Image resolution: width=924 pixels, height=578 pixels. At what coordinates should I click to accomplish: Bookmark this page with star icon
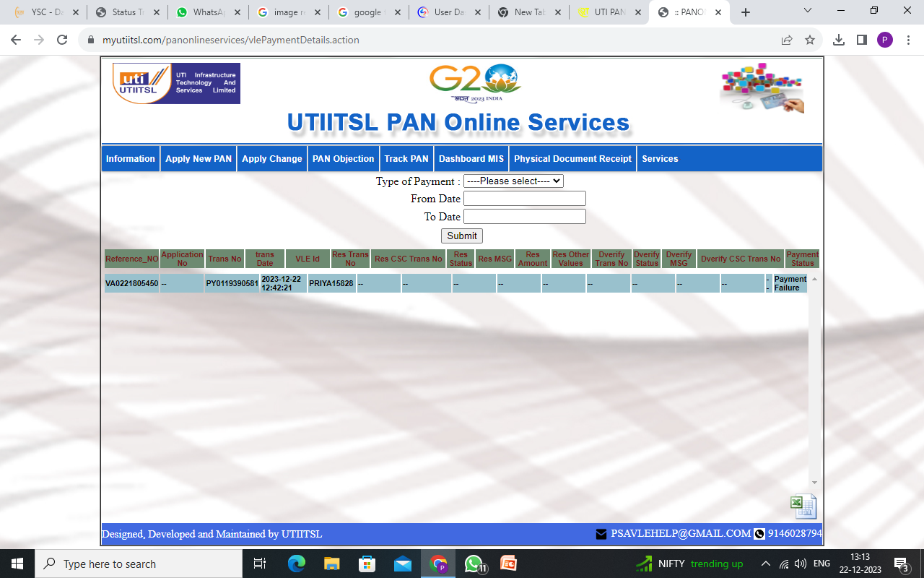(x=810, y=40)
